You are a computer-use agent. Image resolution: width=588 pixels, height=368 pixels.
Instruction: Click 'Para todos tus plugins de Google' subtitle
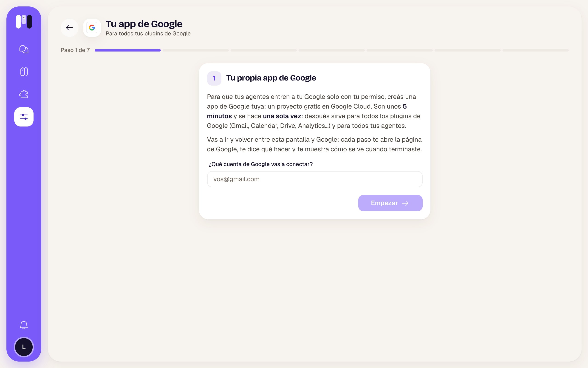coord(148,34)
